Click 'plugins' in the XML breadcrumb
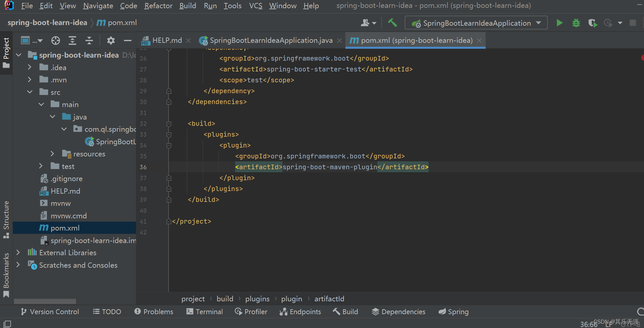Viewport: 644px width, 328px height. (257, 299)
